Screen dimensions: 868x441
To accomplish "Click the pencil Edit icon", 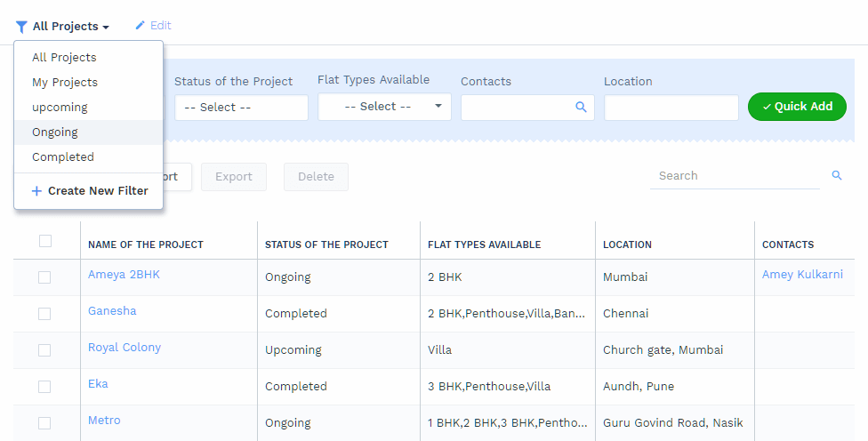I will pyautogui.click(x=140, y=26).
